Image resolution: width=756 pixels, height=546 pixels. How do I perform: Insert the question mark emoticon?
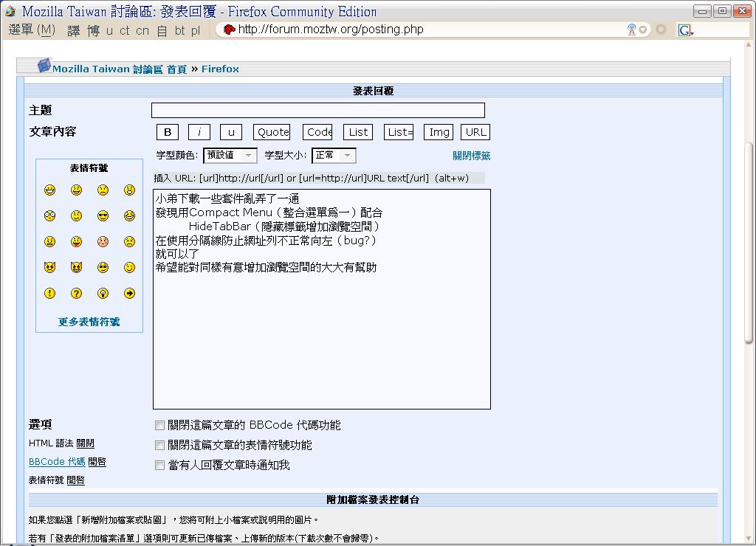click(x=76, y=293)
